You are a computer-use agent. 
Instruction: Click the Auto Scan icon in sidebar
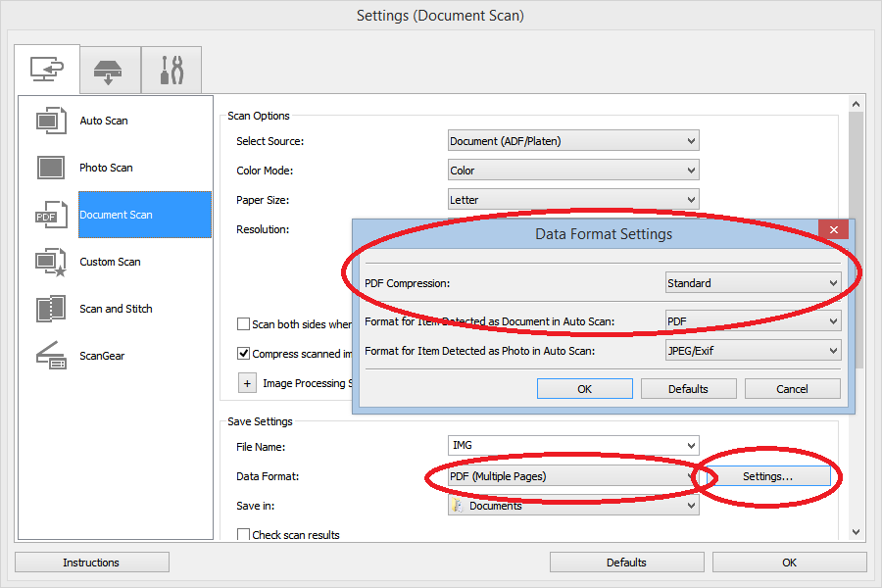[x=51, y=121]
